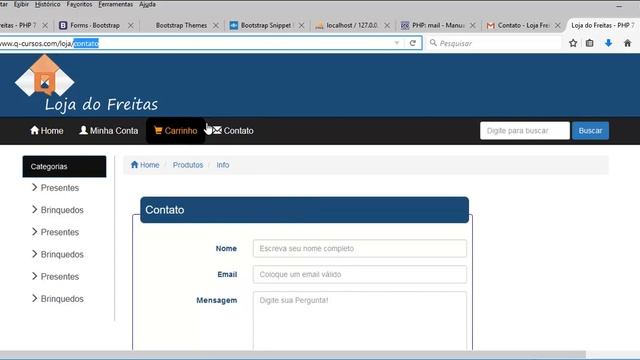This screenshot has width=640, height=360.
Task: Click the Info breadcrumb link
Action: click(x=222, y=165)
